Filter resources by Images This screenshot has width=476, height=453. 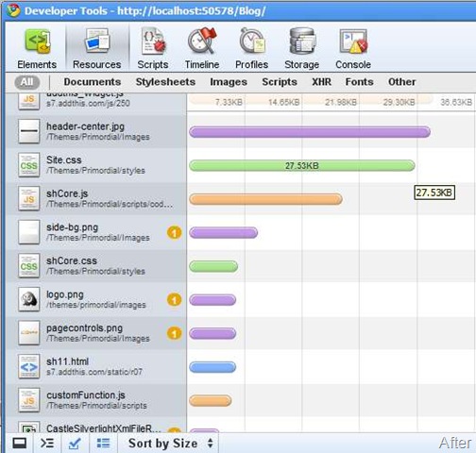click(x=229, y=82)
